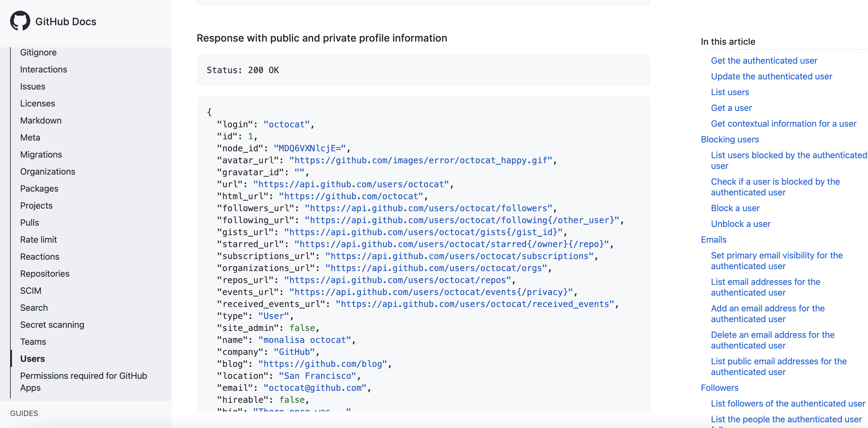868x428 pixels.
Task: Click the GitHub Octocat logo icon
Action: (20, 21)
